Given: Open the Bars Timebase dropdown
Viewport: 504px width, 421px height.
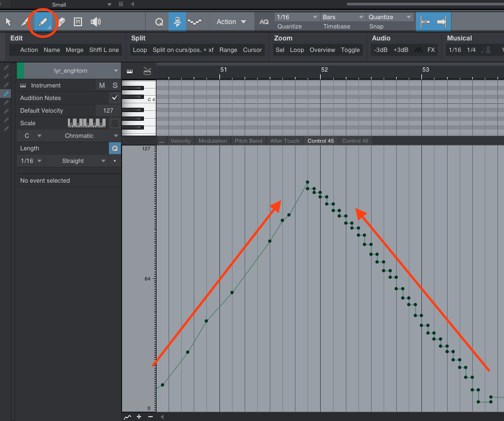Looking at the screenshot, I should click(x=343, y=17).
